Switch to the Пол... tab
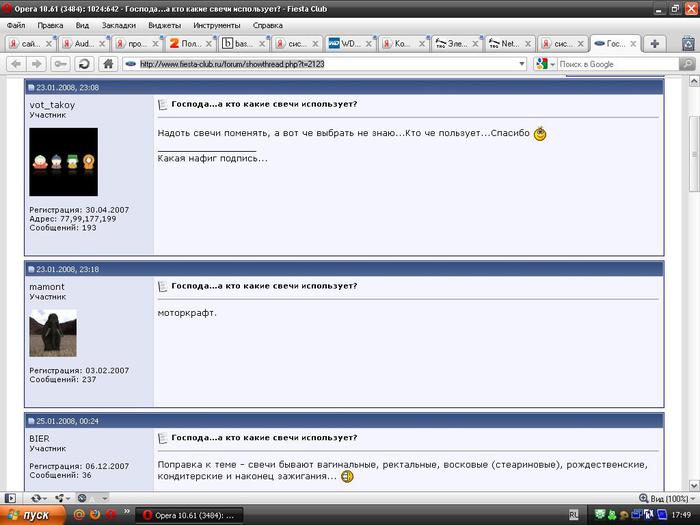The image size is (700, 525). tap(191, 44)
